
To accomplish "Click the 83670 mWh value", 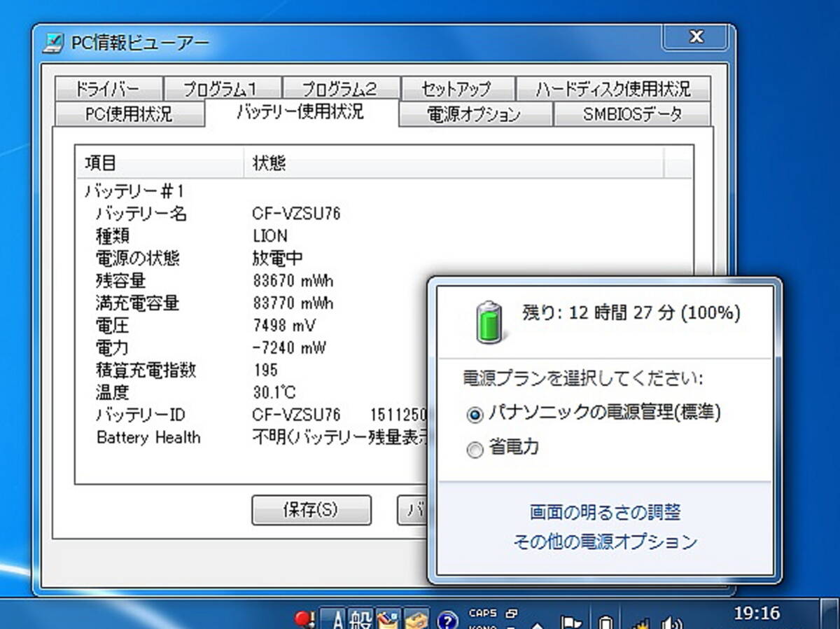I will point(293,282).
